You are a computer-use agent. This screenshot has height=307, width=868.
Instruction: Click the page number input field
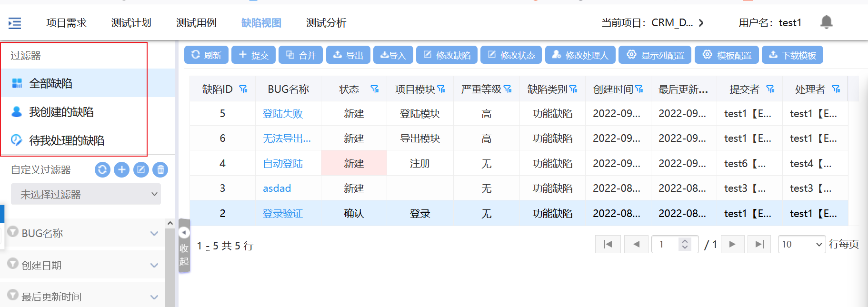(667, 244)
